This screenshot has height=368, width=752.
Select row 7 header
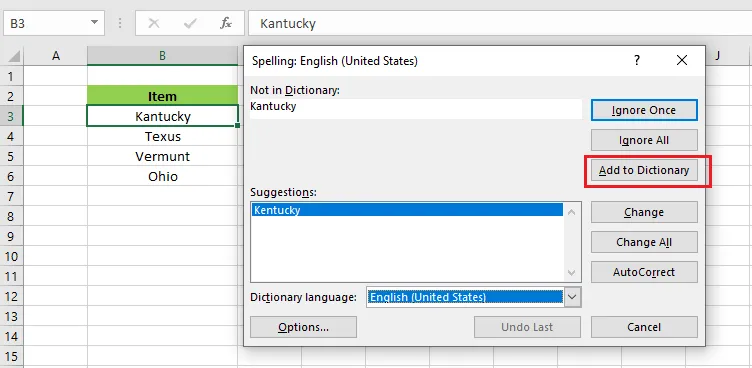tap(12, 196)
